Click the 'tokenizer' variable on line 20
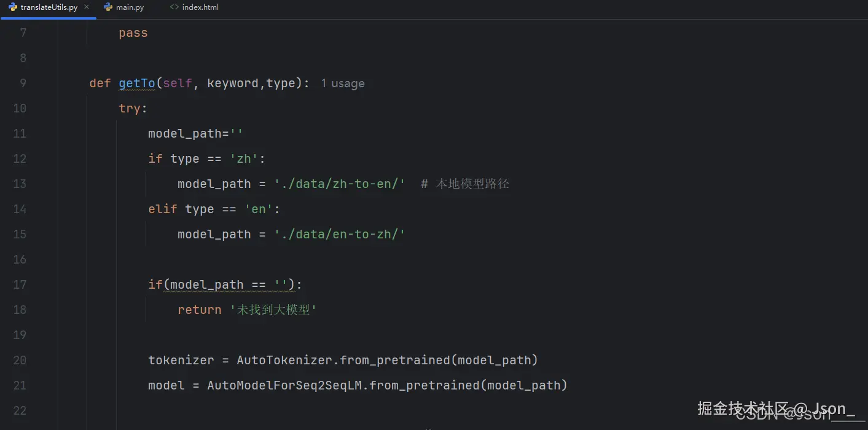 181,360
